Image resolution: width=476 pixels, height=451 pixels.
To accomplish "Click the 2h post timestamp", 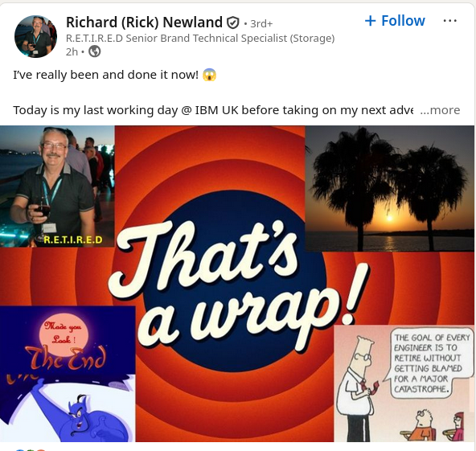I will (x=72, y=52).
